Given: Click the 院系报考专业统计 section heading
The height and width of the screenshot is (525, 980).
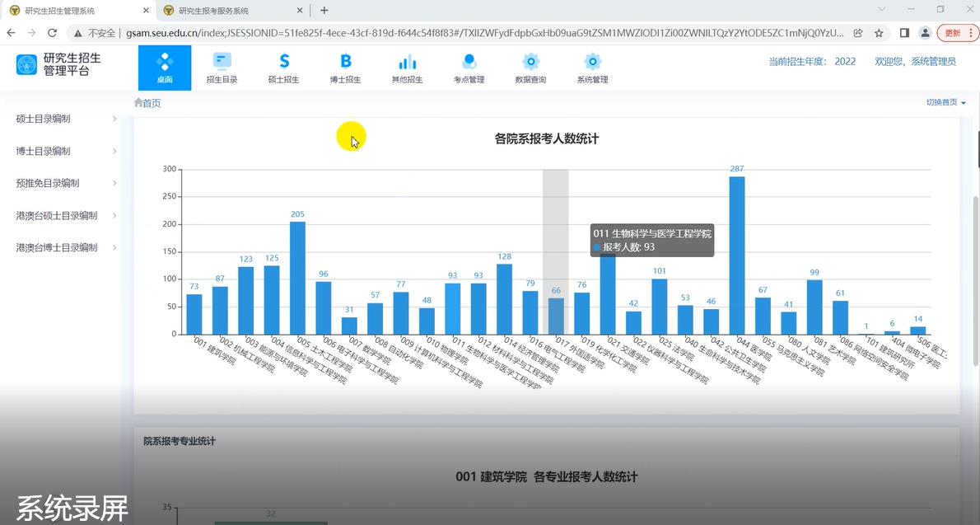Looking at the screenshot, I should [x=180, y=441].
